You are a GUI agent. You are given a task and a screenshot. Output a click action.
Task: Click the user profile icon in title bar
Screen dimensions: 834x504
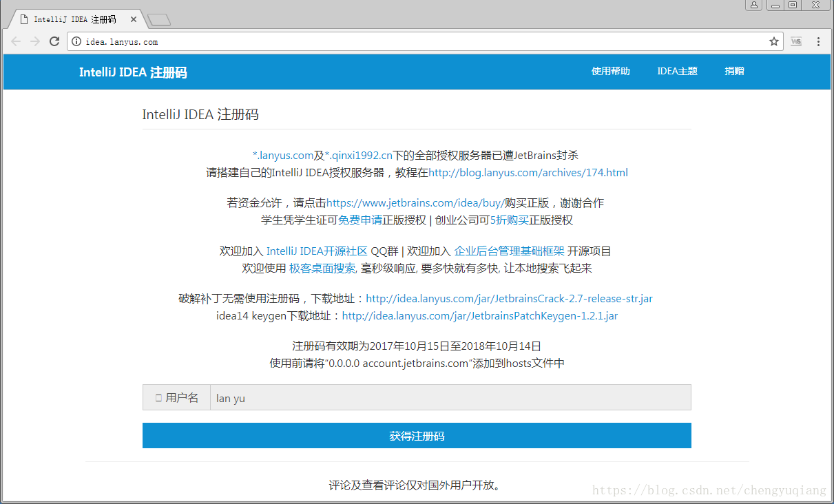[754, 5]
